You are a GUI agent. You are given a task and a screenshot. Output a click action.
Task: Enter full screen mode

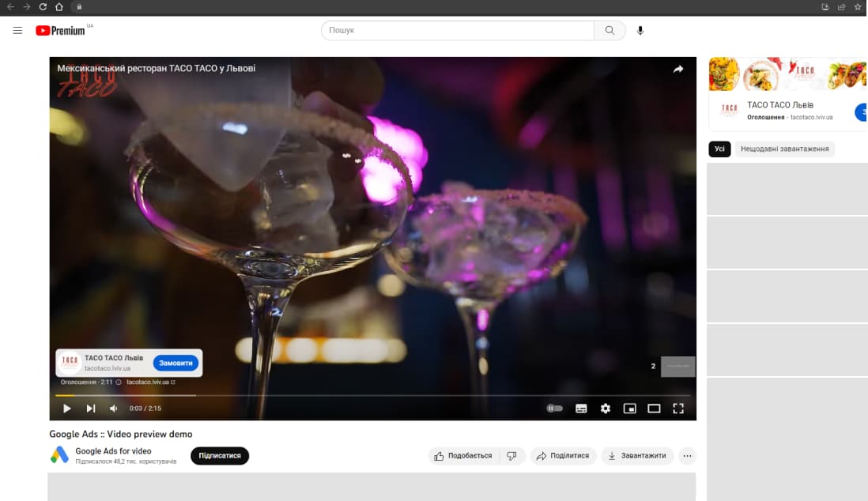(x=678, y=409)
